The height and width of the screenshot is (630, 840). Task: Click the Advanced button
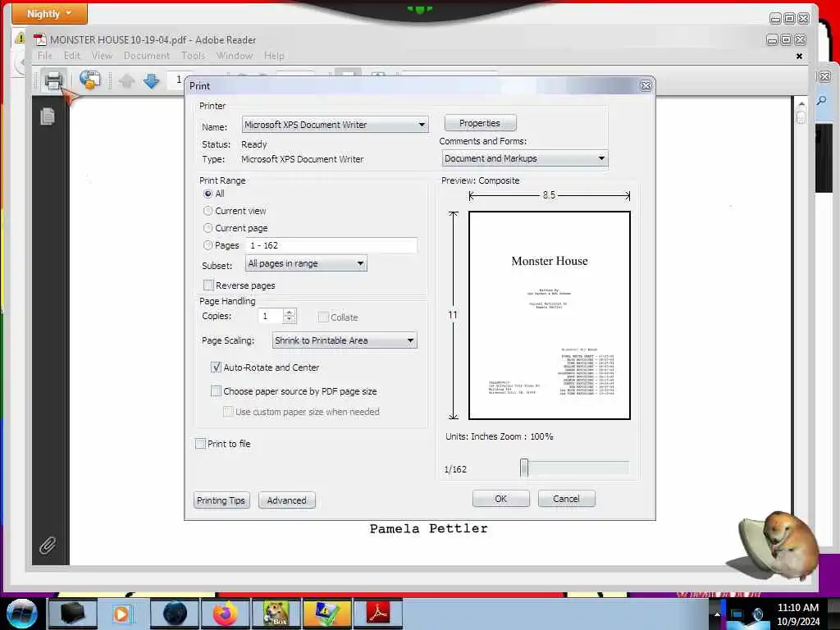(x=286, y=500)
